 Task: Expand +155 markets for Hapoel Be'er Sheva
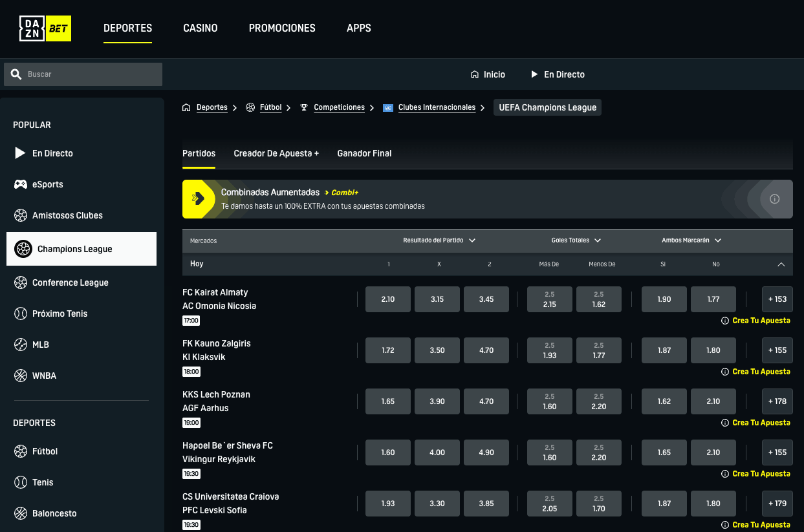777,452
